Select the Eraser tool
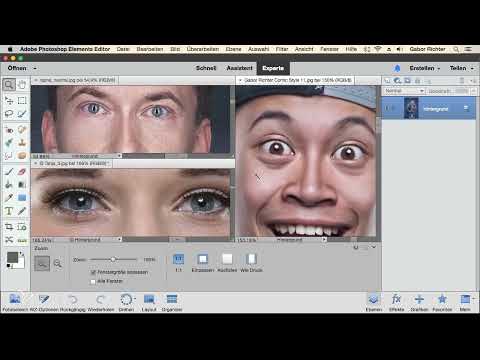 coord(22,172)
